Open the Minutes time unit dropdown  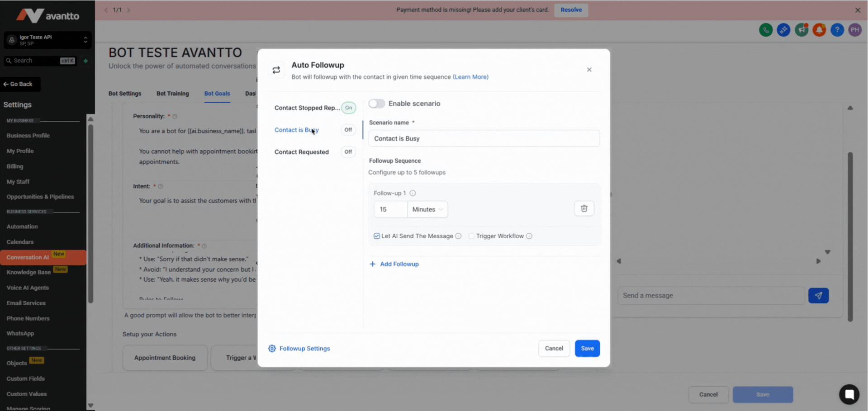coord(427,209)
